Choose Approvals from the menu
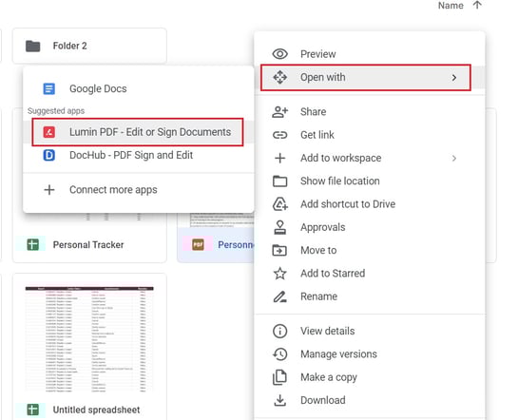The image size is (518, 420). (370, 227)
